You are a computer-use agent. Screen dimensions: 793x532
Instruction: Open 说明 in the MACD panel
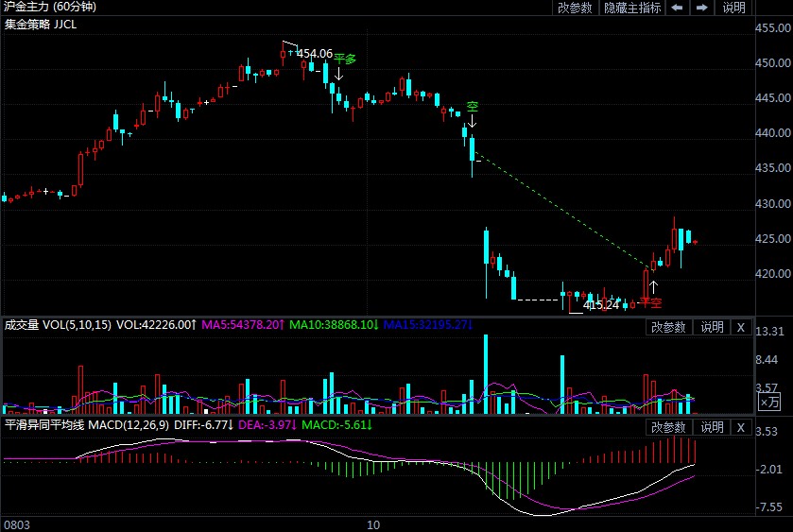712,427
